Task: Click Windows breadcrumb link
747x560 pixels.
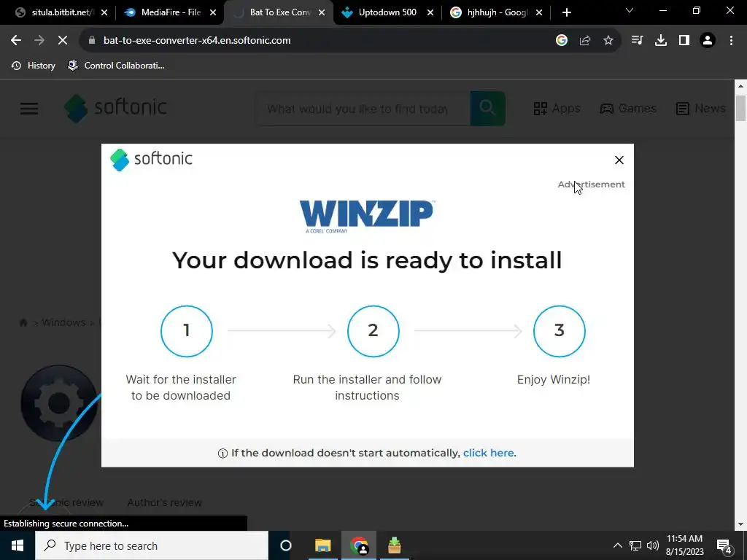Action: point(63,322)
